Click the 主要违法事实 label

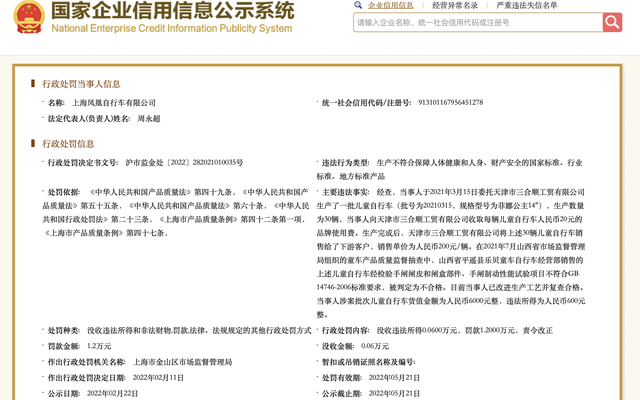[345, 192]
